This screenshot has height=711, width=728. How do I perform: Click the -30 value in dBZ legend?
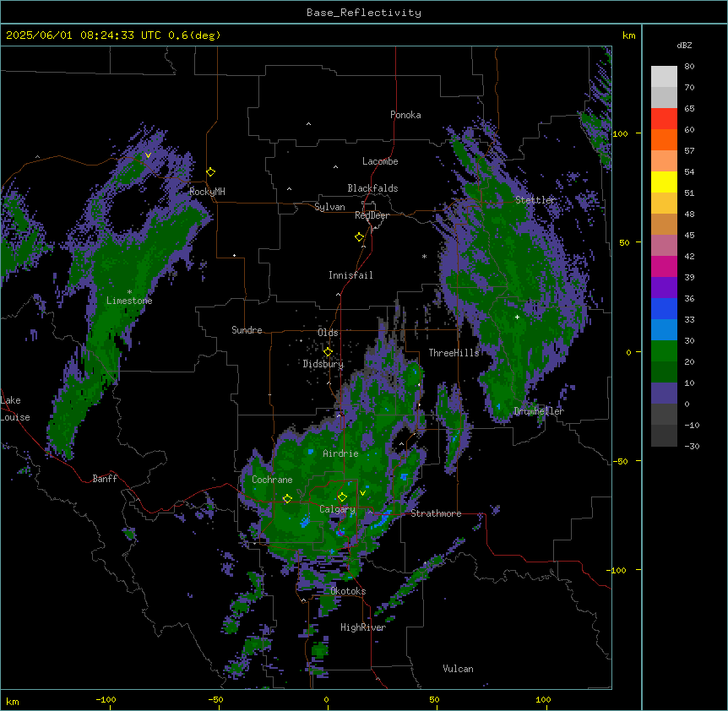pyautogui.click(x=692, y=447)
